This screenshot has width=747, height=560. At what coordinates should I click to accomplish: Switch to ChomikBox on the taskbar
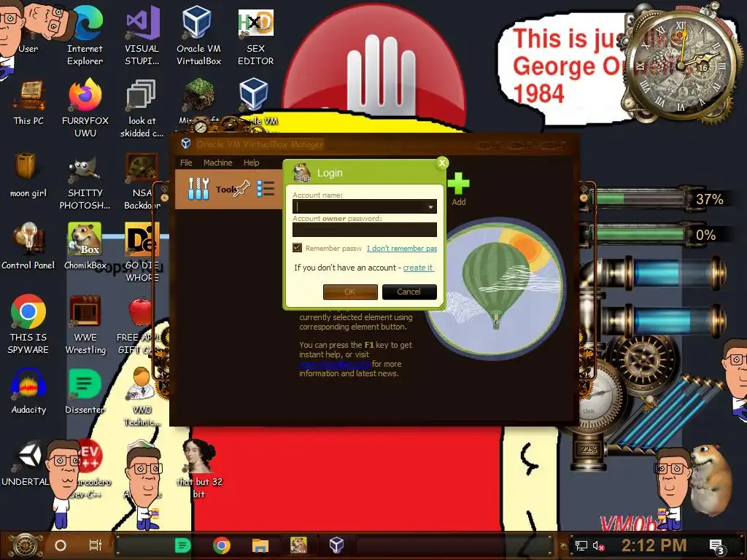298,545
